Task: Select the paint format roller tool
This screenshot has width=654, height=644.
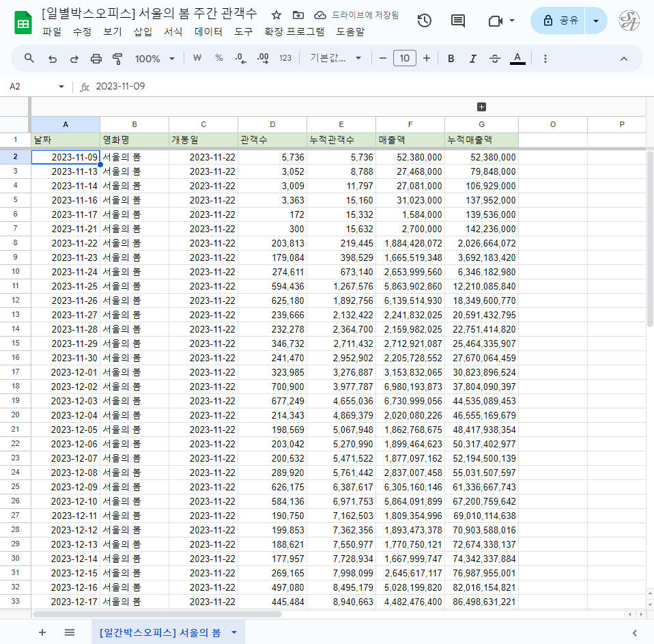Action: click(117, 59)
